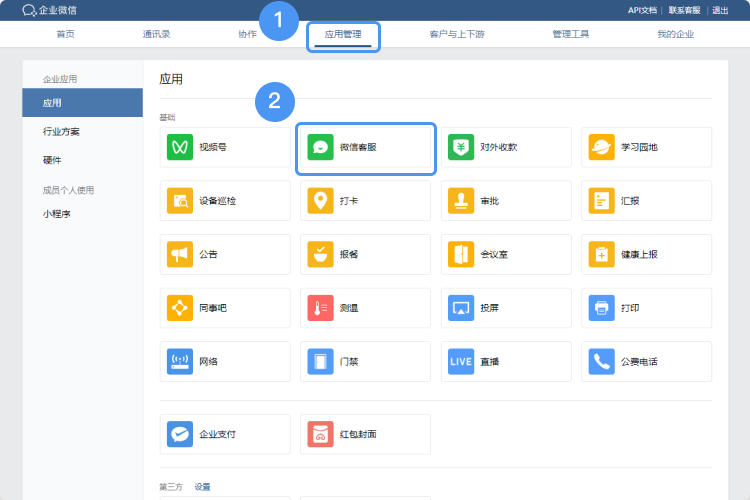The height and width of the screenshot is (500, 750).
Task: Click the 公费电话 phone icon
Action: coord(601,361)
